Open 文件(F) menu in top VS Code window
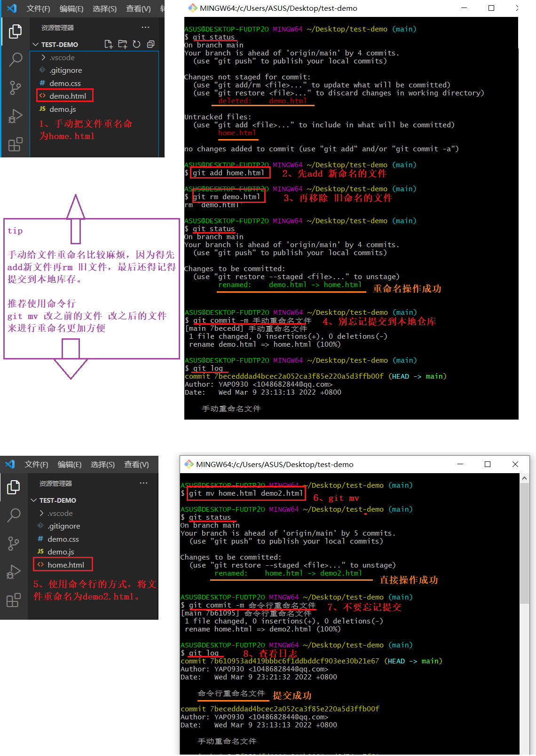The height and width of the screenshot is (756, 536). [x=38, y=8]
